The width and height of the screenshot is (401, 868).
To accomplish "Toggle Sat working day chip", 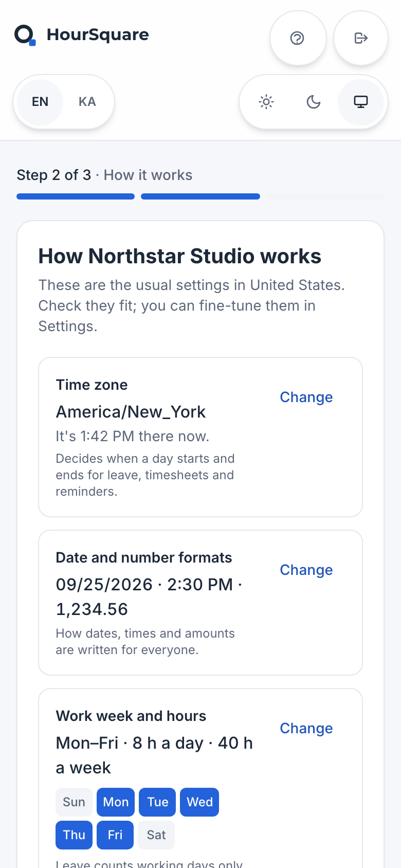I will (156, 835).
